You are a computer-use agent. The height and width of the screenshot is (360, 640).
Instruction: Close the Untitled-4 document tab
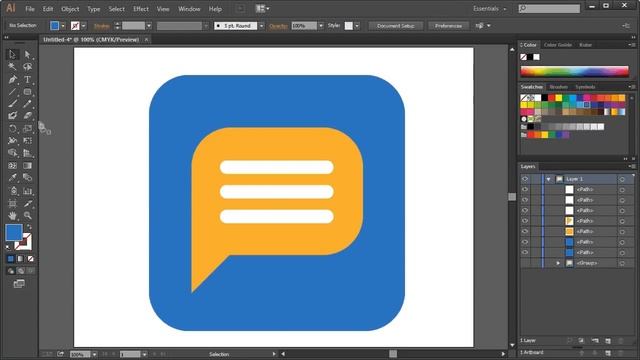146,40
